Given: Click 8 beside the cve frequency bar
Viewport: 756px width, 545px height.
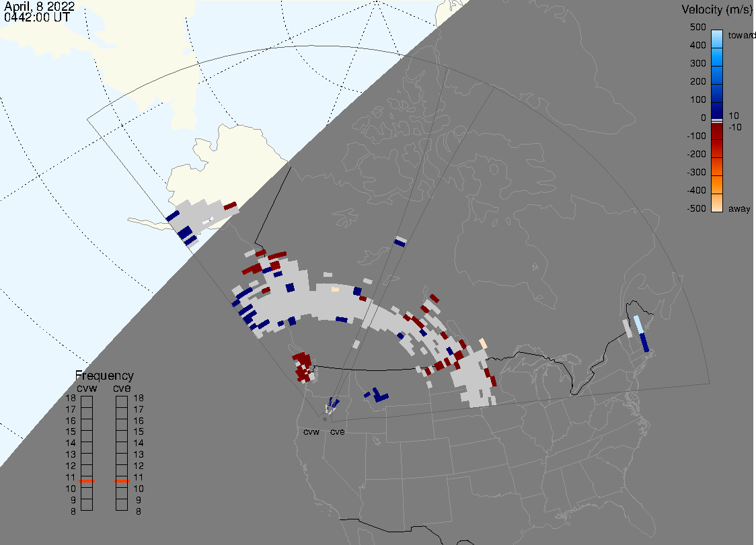Looking at the screenshot, I should tap(139, 512).
